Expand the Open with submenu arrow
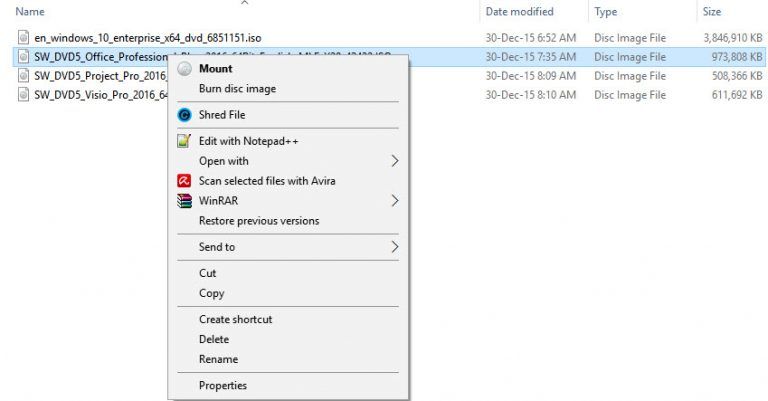This screenshot has height=401, width=768. click(395, 161)
